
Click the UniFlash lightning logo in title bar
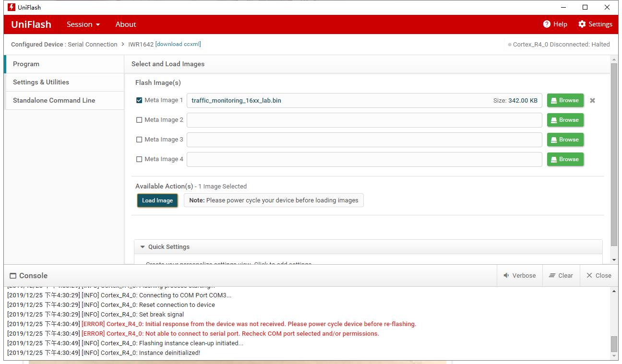tap(12, 7)
